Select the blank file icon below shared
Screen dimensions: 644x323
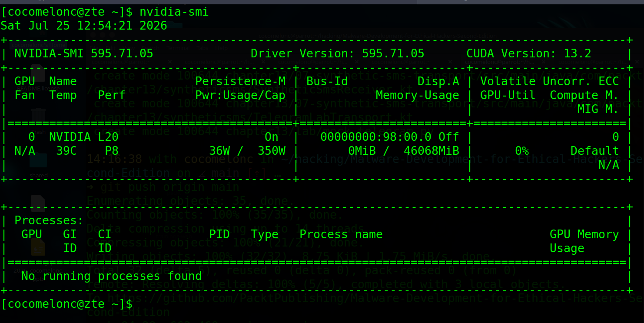pyautogui.click(x=38, y=203)
